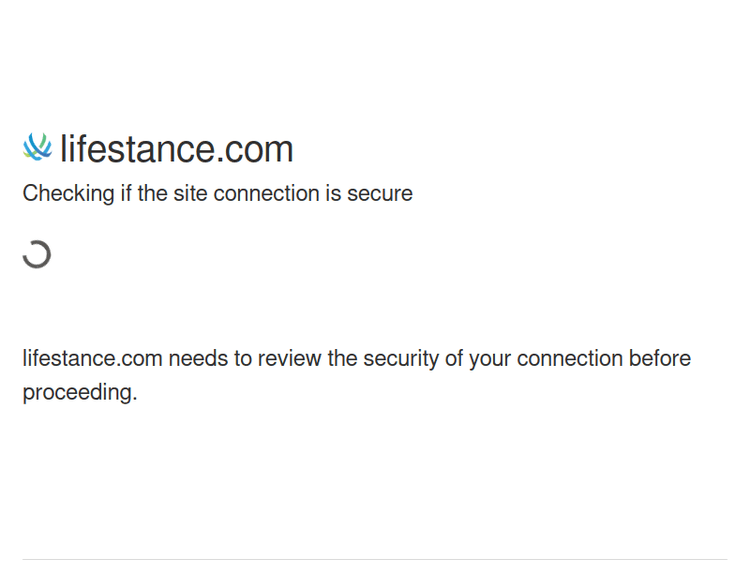
Task: Click the word "site" in the subtitle
Action: [x=190, y=193]
